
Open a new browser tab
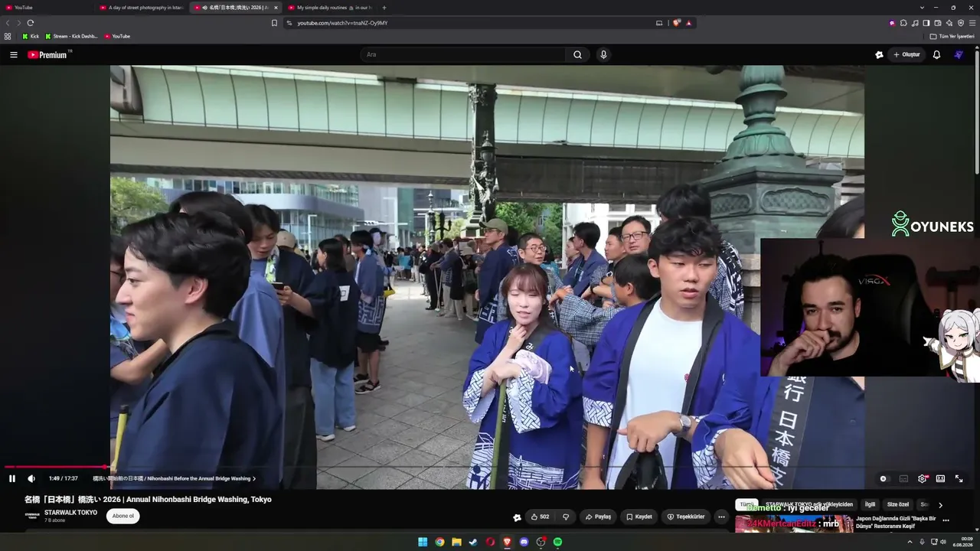click(x=384, y=8)
